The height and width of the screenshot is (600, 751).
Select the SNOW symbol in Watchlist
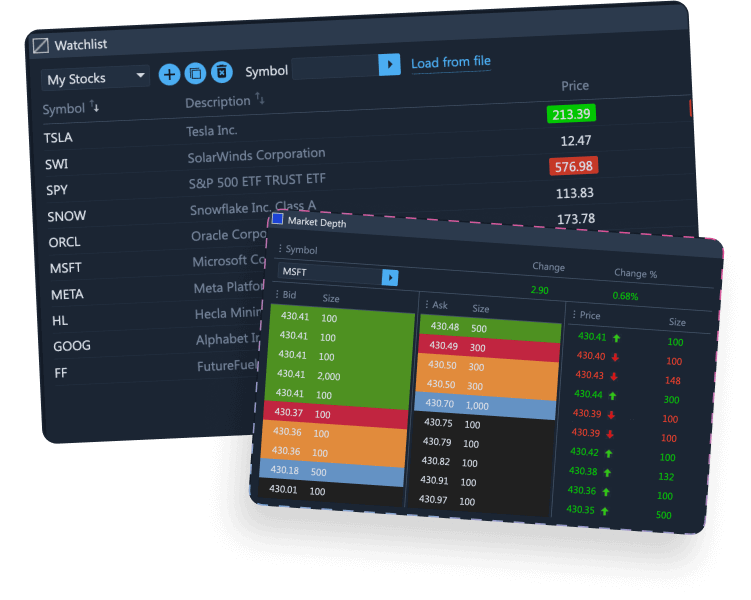pos(67,216)
